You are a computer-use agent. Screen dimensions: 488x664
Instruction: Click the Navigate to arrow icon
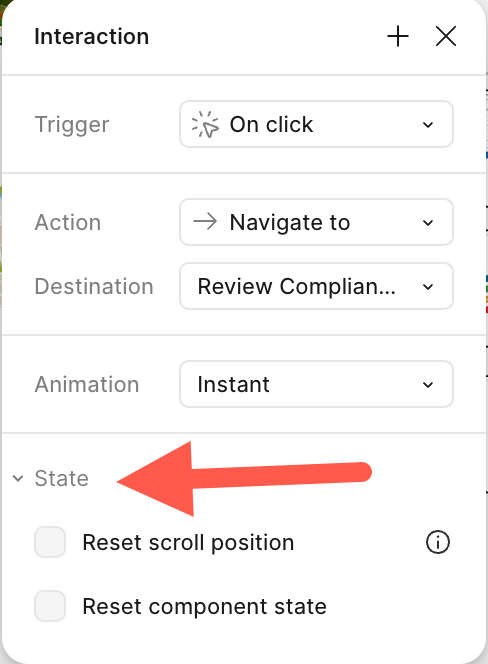coord(205,222)
